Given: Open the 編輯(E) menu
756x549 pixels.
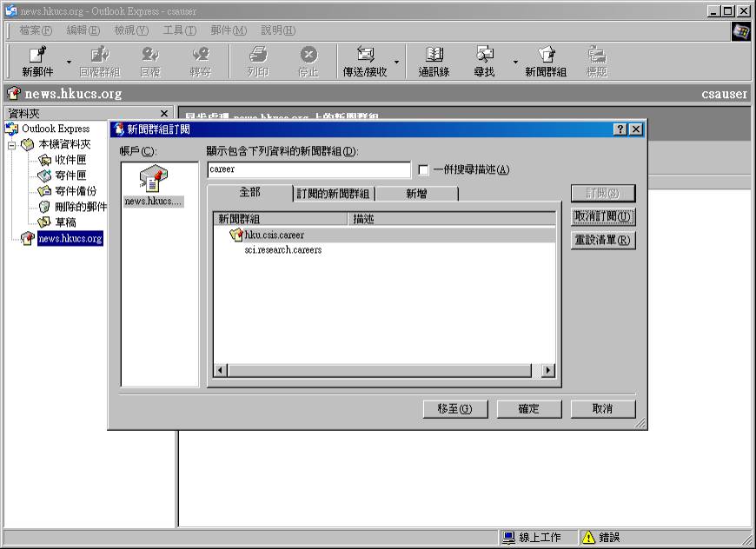Looking at the screenshot, I should [x=83, y=30].
